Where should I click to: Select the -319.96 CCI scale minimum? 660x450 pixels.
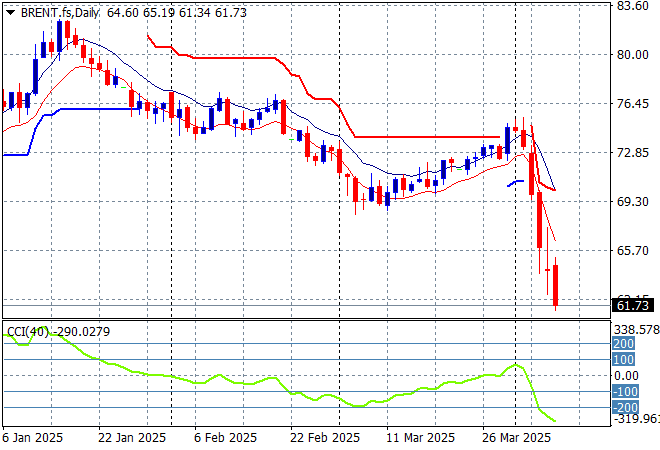636,419
